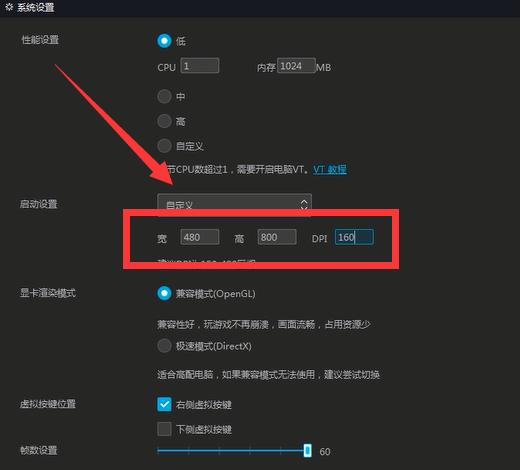This screenshot has width=520, height=470.
Task: Select the 低 performance radio button
Action: tap(164, 41)
